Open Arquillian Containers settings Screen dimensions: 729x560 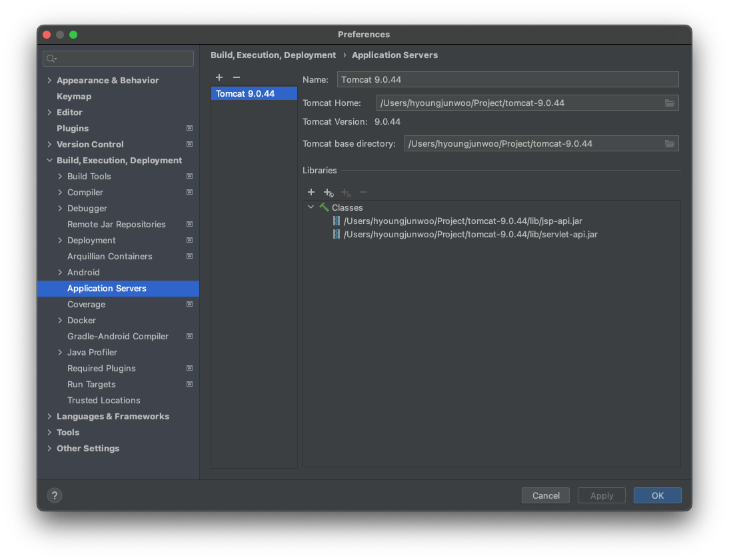[x=110, y=256]
